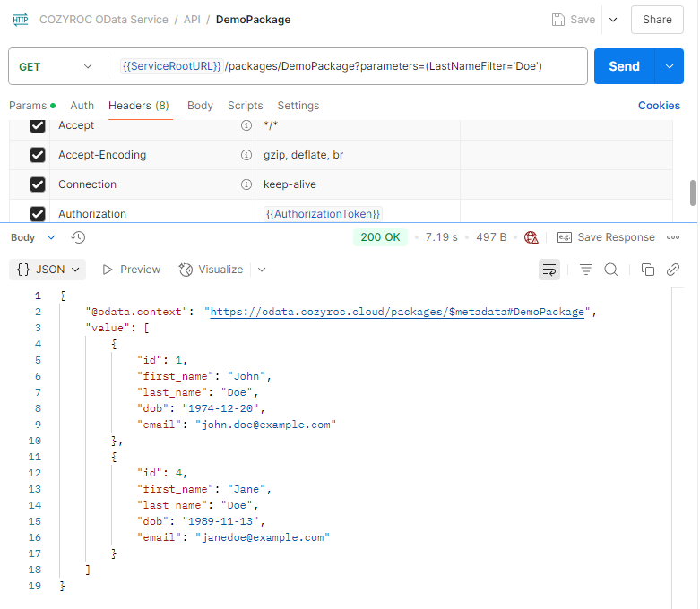Image resolution: width=700 pixels, height=609 pixels.
Task: Open the Send button dropdown arrow
Action: pyautogui.click(x=670, y=66)
